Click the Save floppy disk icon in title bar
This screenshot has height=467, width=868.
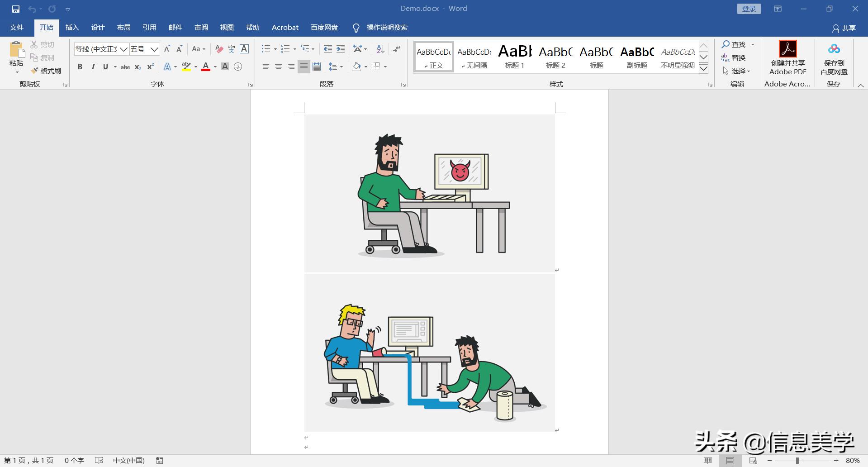tap(16, 9)
